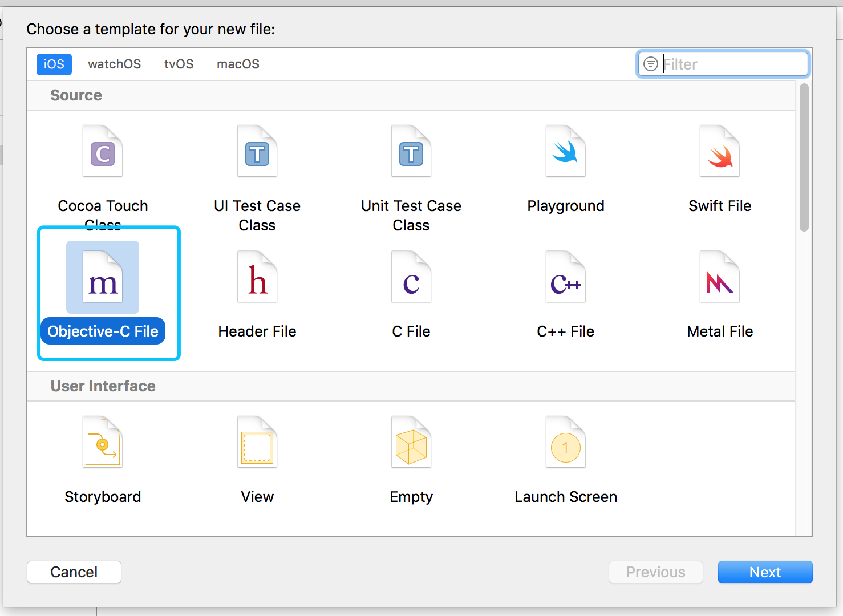This screenshot has height=616, width=843.
Task: Switch to the iOS tab
Action: pyautogui.click(x=54, y=64)
